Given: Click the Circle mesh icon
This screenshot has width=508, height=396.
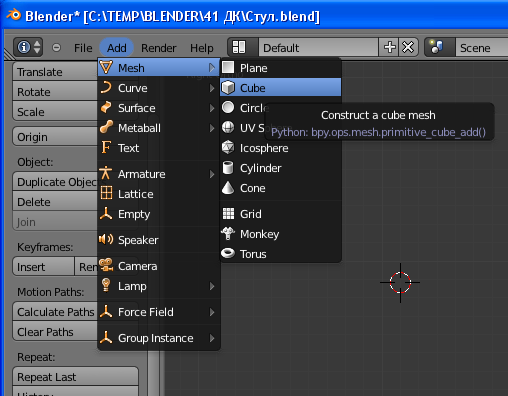Looking at the screenshot, I should [x=228, y=108].
